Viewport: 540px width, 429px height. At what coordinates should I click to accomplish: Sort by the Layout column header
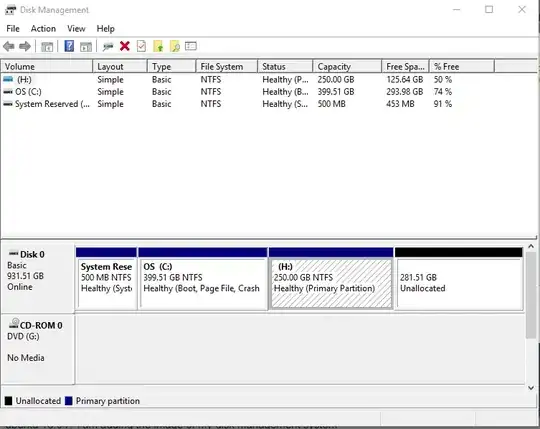(x=120, y=66)
